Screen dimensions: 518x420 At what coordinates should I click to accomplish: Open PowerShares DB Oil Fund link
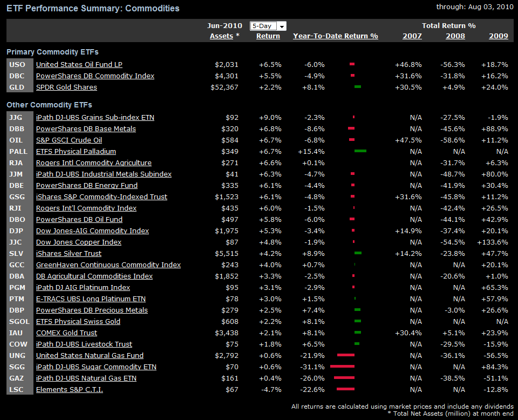coord(79,219)
